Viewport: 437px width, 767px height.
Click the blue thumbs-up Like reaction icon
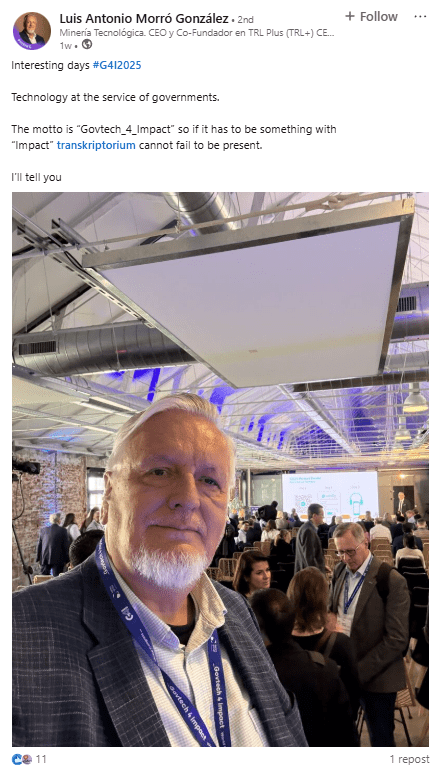click(17, 759)
